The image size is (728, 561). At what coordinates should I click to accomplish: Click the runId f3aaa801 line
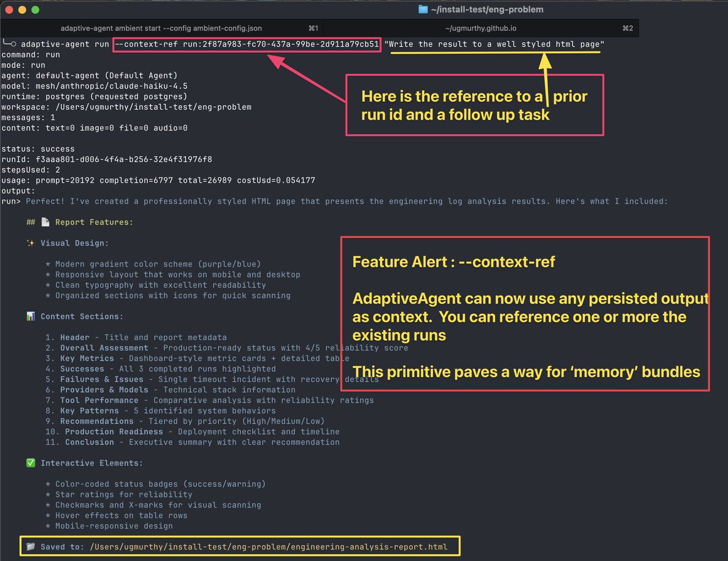[106, 159]
